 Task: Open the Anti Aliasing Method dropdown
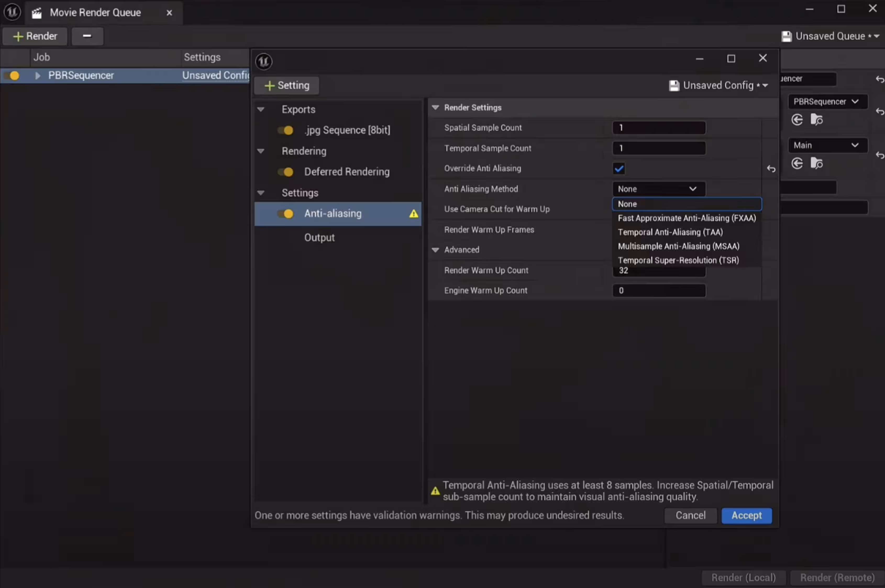coord(659,189)
